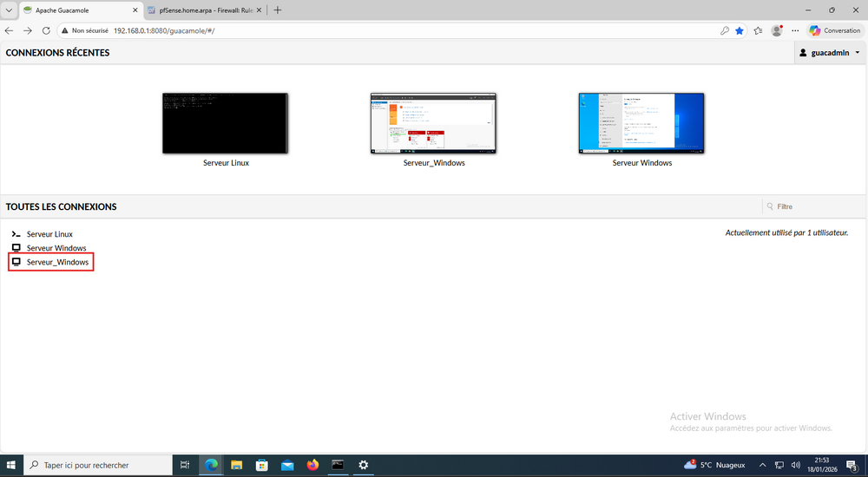This screenshot has height=477, width=868.
Task: Open the Copilot Conversation button
Action: (x=835, y=30)
